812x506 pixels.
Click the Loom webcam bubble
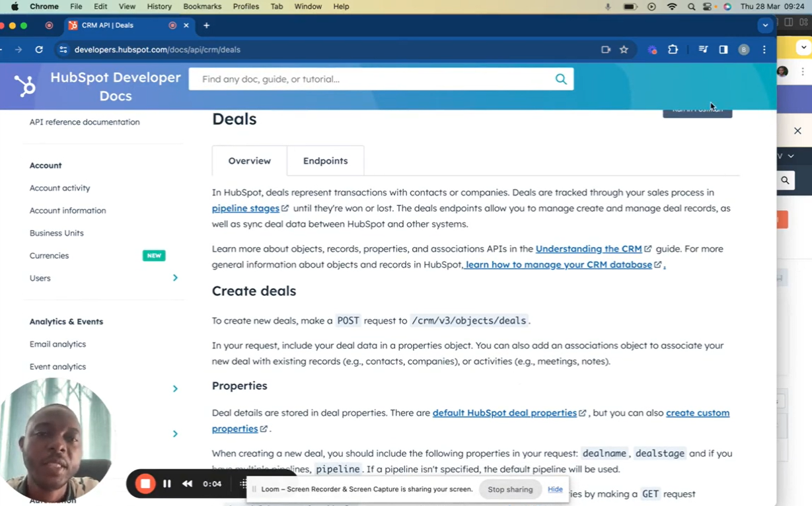coord(56,439)
